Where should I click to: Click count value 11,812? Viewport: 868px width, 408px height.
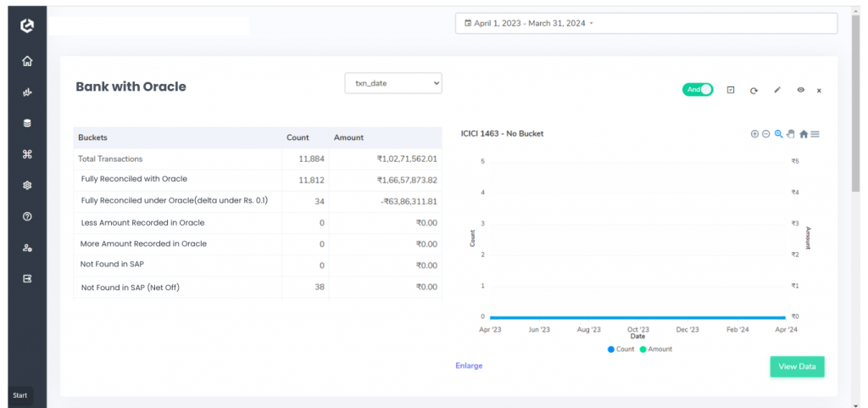311,180
